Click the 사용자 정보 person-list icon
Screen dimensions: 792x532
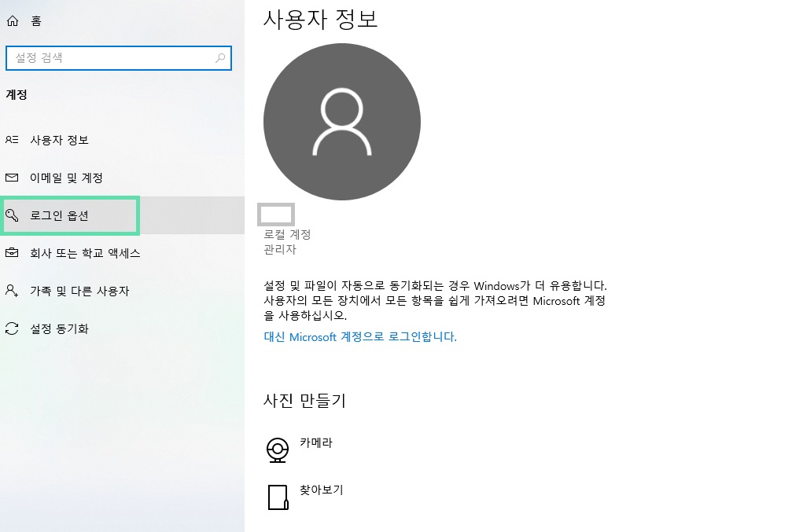pyautogui.click(x=12, y=140)
